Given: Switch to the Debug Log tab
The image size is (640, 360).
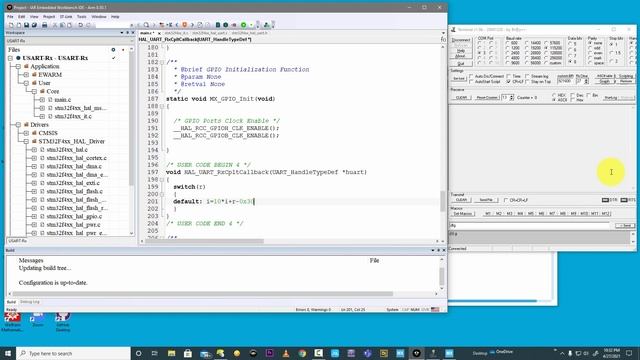Looking at the screenshot, I should (x=30, y=302).
